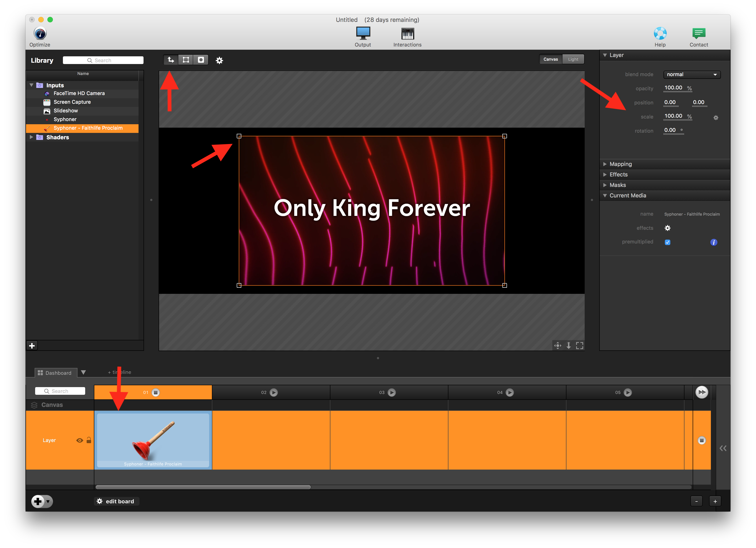Open canvas settings gear icon

click(x=219, y=60)
